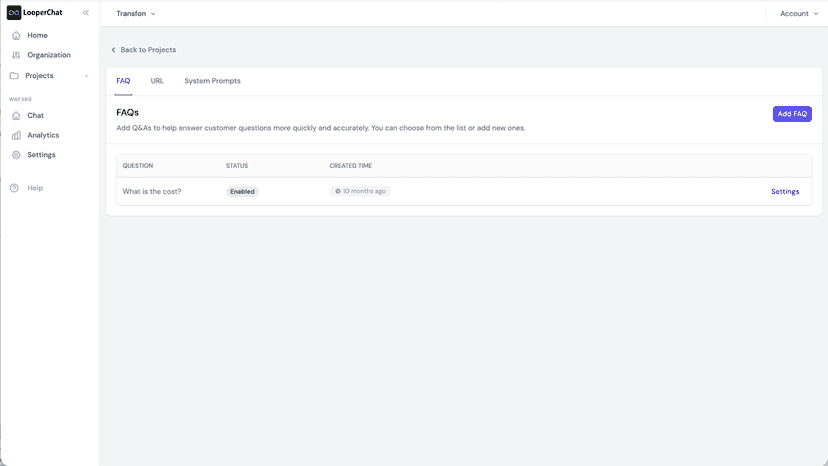Click the Projects folder icon

[14, 76]
